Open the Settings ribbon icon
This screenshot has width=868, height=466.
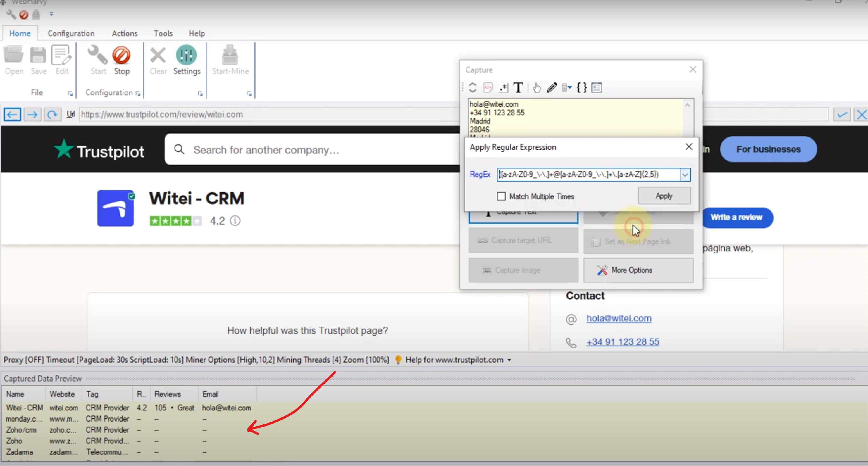pos(186,56)
